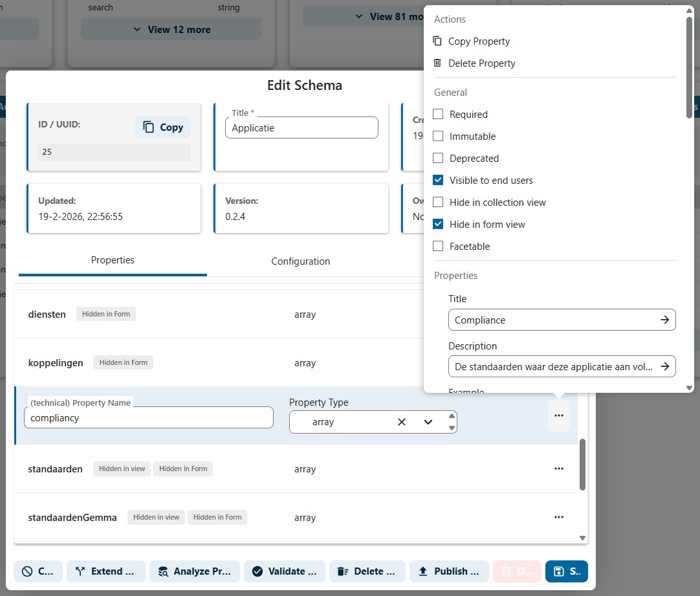The width and height of the screenshot is (700, 596).
Task: Uncheck Visible to end users
Action: (438, 181)
